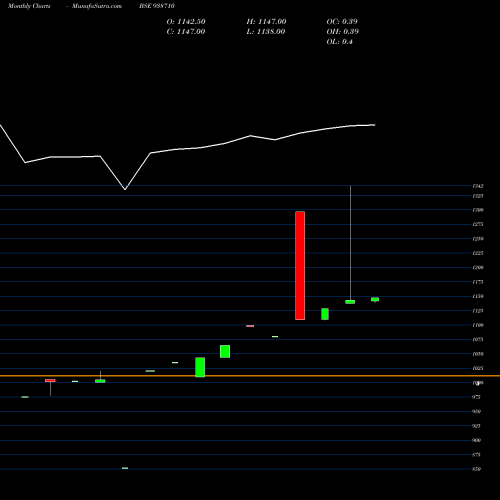Click the 850 price axis label

tap(476, 469)
